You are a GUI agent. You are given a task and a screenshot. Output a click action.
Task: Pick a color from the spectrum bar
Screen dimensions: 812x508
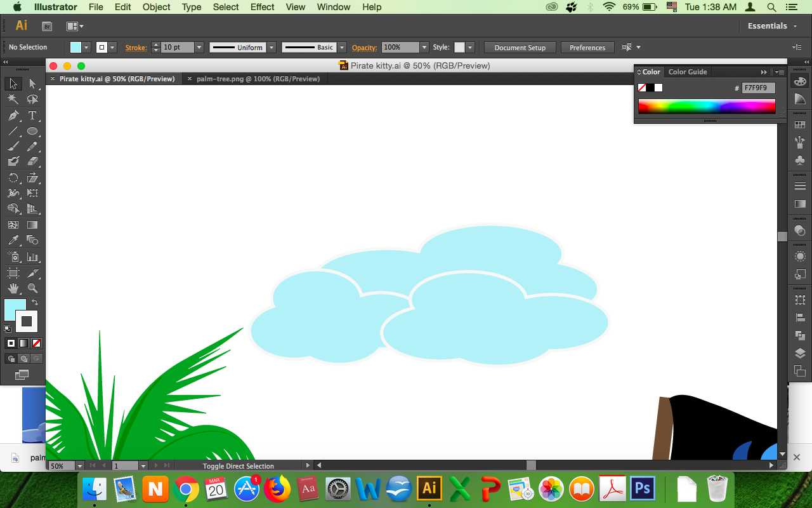(707, 106)
